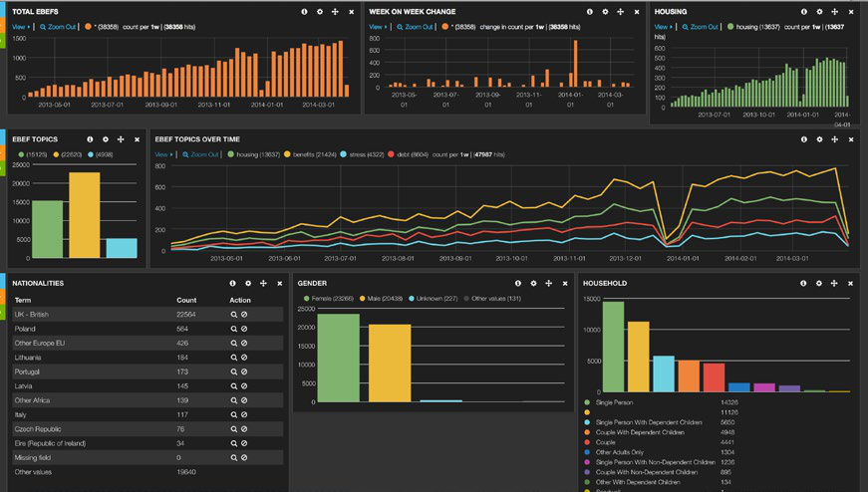The height and width of the screenshot is (492, 868).
Task: Click the Male bar in Gender chart
Action: (x=390, y=364)
